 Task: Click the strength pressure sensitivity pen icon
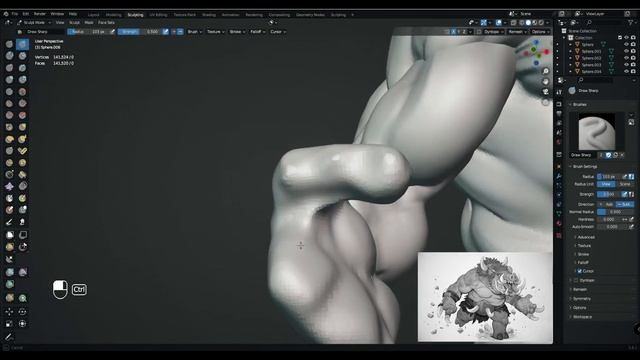coord(165,32)
